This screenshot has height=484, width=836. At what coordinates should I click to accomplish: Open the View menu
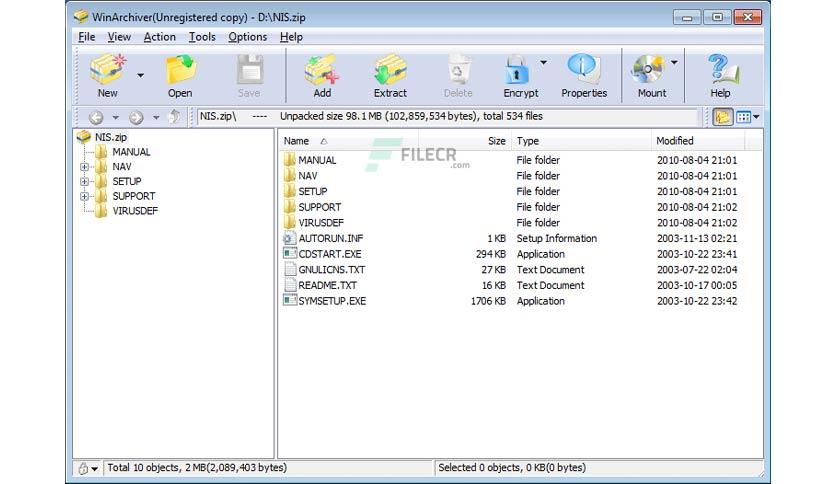(x=119, y=37)
